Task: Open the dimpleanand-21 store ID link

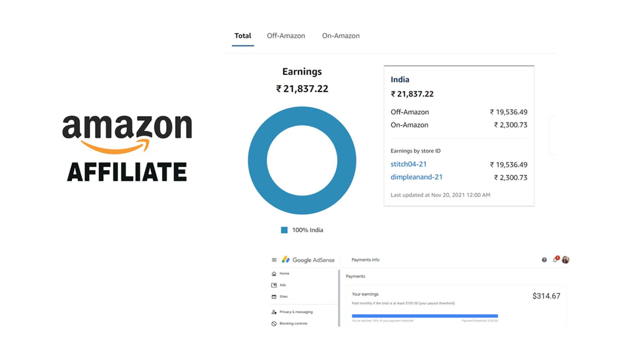Action: tap(416, 177)
